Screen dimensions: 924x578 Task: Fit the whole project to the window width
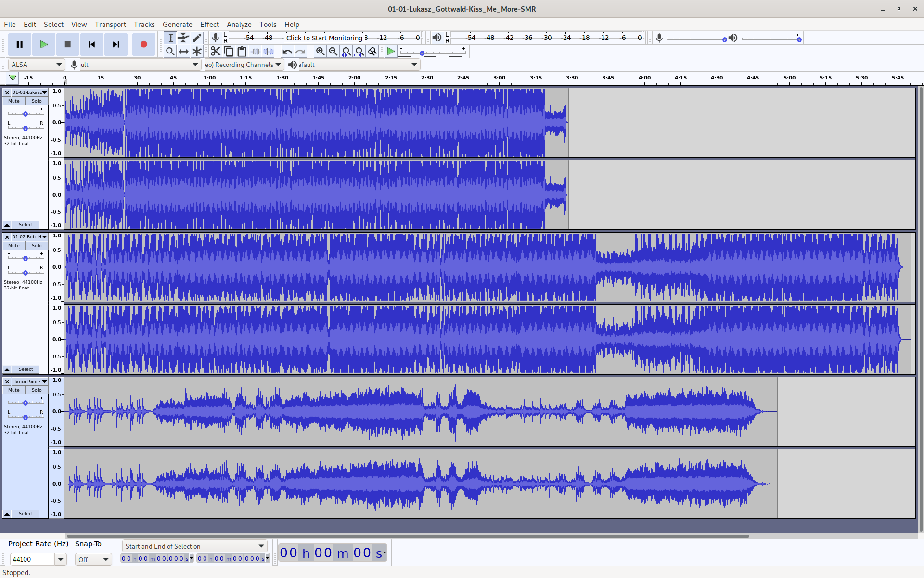[x=359, y=51]
